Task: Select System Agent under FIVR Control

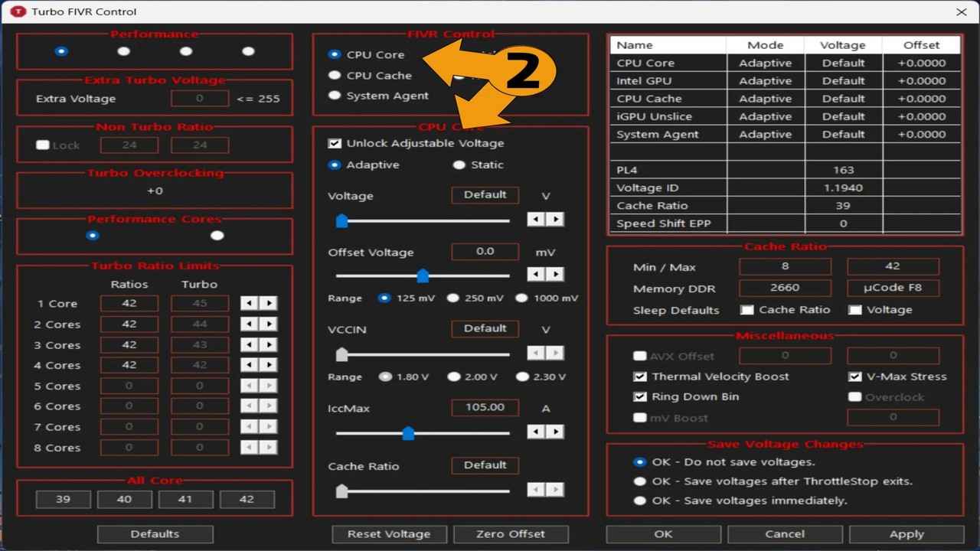Action: [x=332, y=95]
